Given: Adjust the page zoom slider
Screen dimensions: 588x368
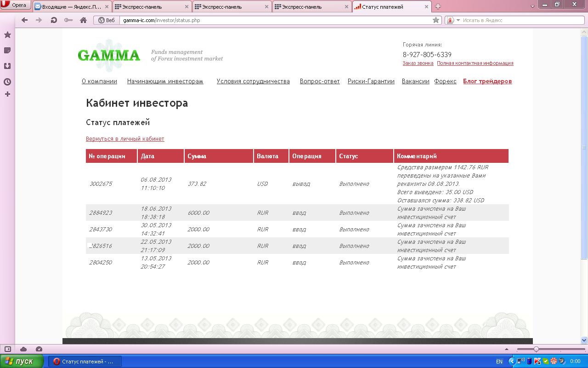Looking at the screenshot, I should coord(536,349).
